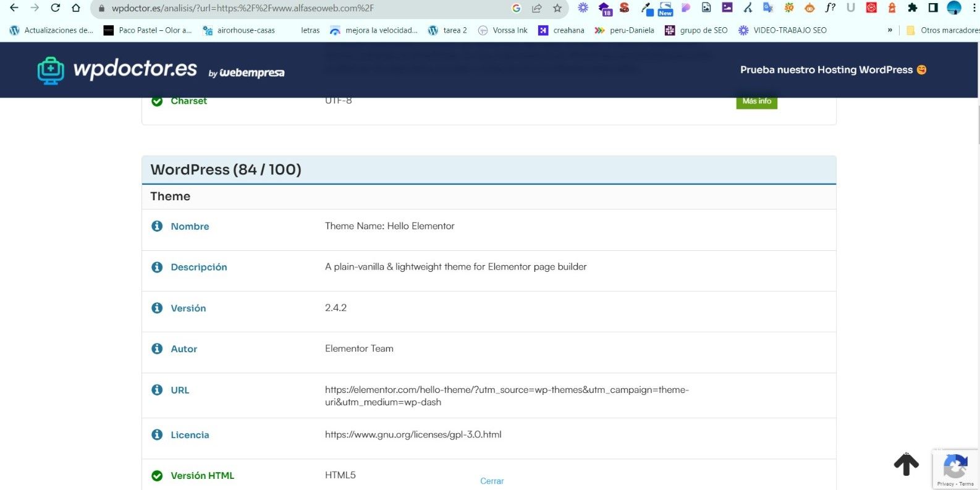Click the f? font finder extension
Viewport: 980px width, 490px height.
point(830,8)
